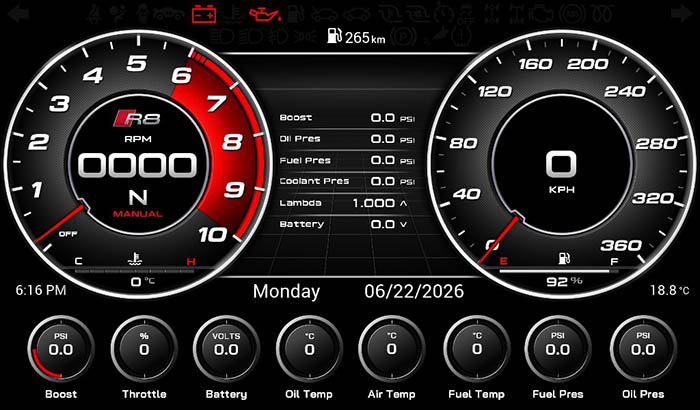Tap the dim parking brake (P) icon

pos(404,36)
